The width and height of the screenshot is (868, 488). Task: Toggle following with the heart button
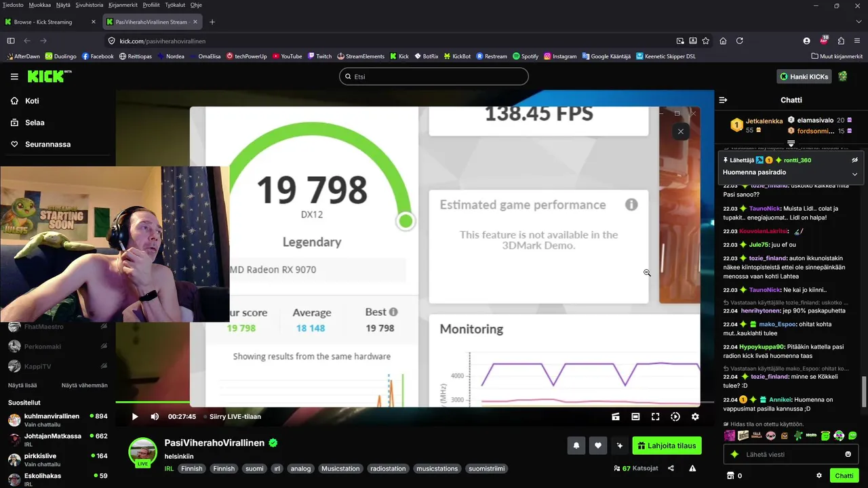[x=598, y=445]
